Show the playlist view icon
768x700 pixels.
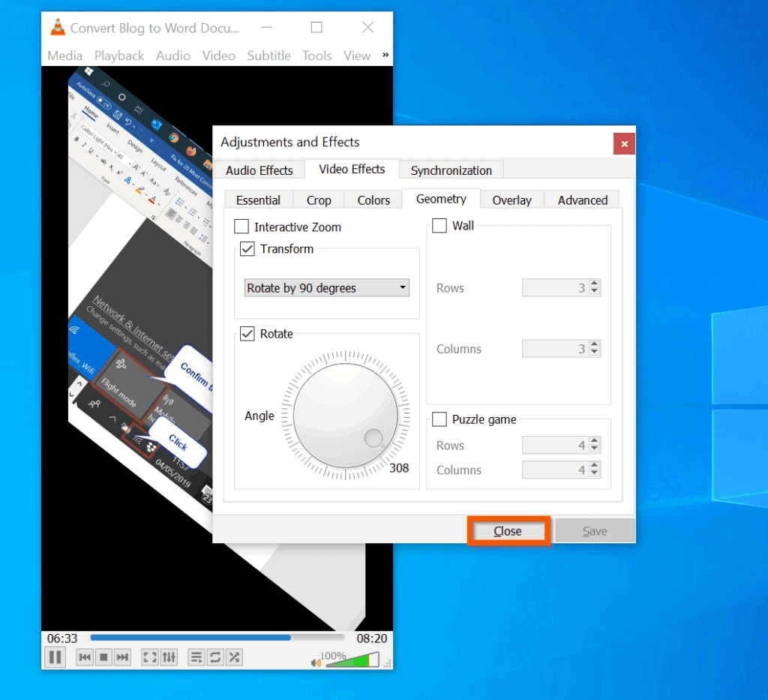tap(196, 656)
